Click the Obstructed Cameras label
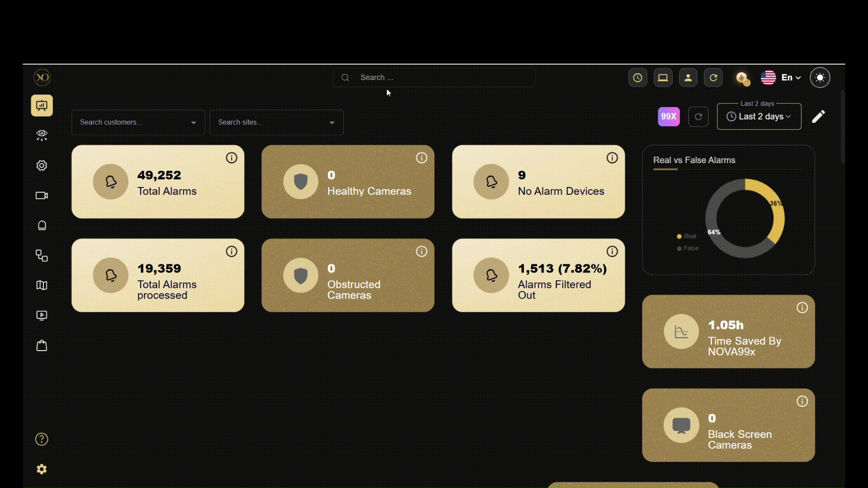The width and height of the screenshot is (868, 488). pos(354,290)
